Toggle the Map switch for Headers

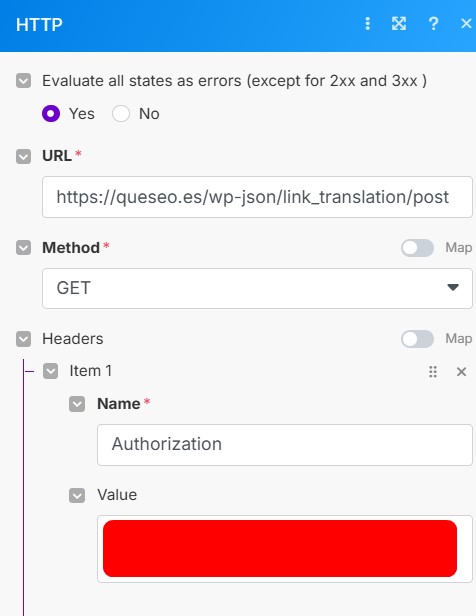tap(417, 339)
